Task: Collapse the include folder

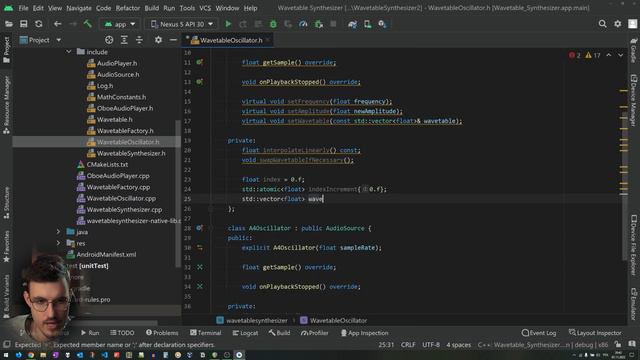Action: tap(69, 52)
